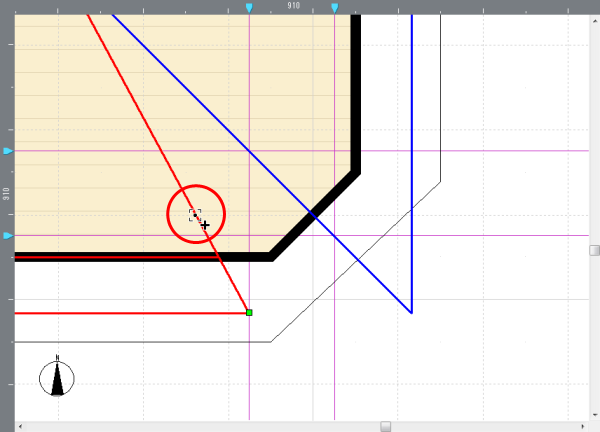Click the horizontal scrollbar thumb
This screenshot has height=432, width=600.
pyautogui.click(x=385, y=426)
